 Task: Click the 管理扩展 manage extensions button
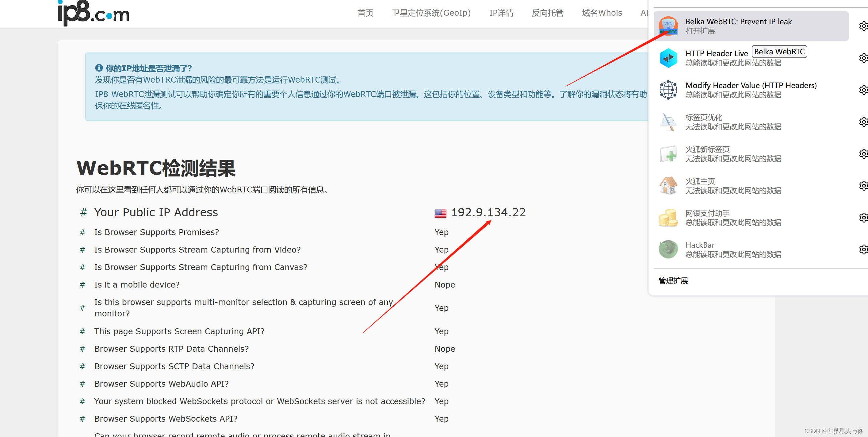coord(673,280)
